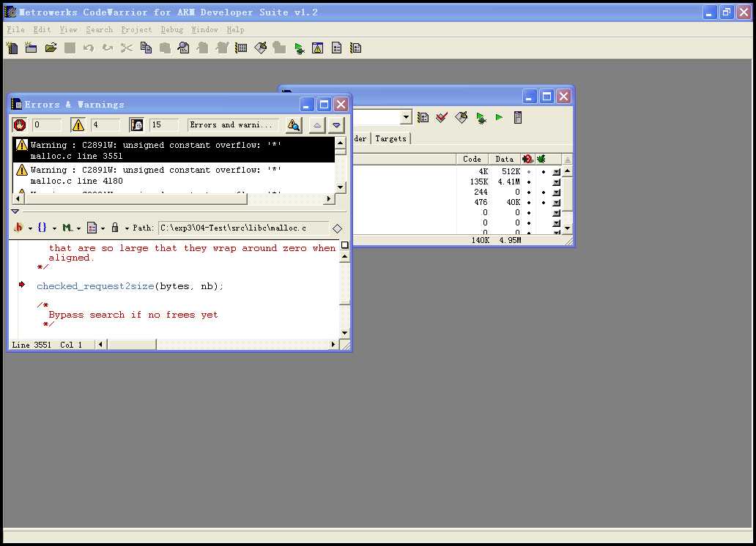Image resolution: width=756 pixels, height=546 pixels.
Task: Click the message list horizontal scrollbar thumb
Action: coord(135,198)
